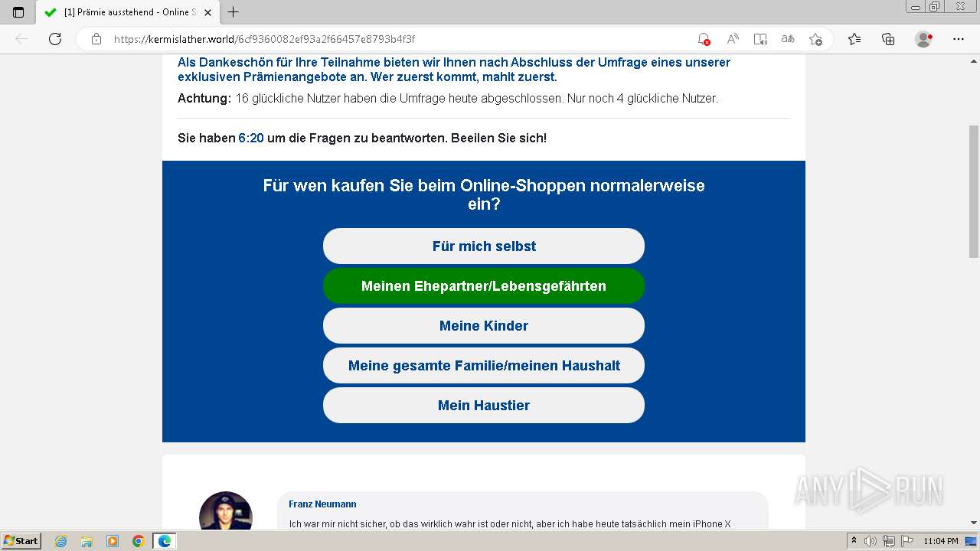The width and height of the screenshot is (980, 551).
Task: Click the Franz Neumann commenter name
Action: [x=322, y=504]
